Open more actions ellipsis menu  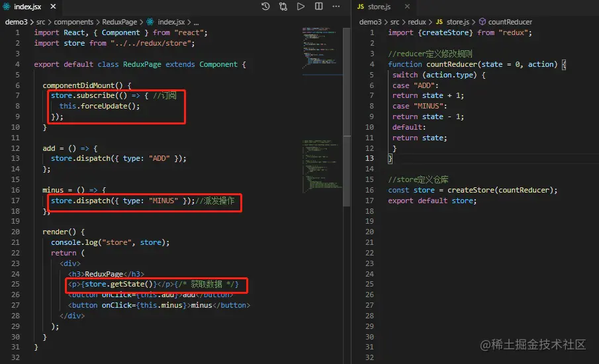point(336,7)
